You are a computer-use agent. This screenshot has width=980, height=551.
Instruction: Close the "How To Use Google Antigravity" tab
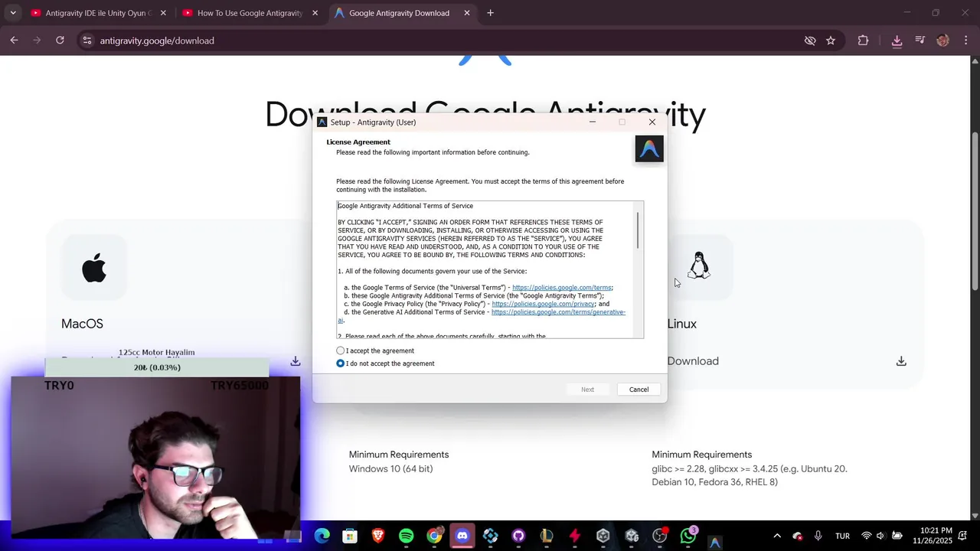click(315, 13)
